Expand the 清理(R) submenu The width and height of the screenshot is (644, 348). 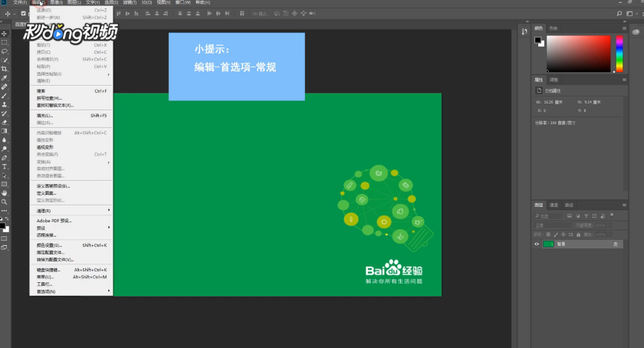click(71, 211)
